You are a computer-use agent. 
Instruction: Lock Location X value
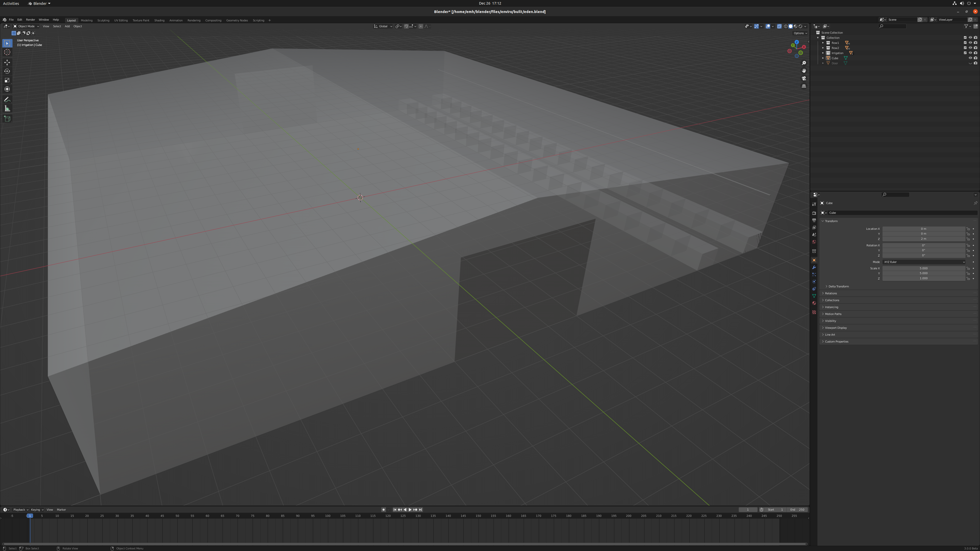pos(968,229)
